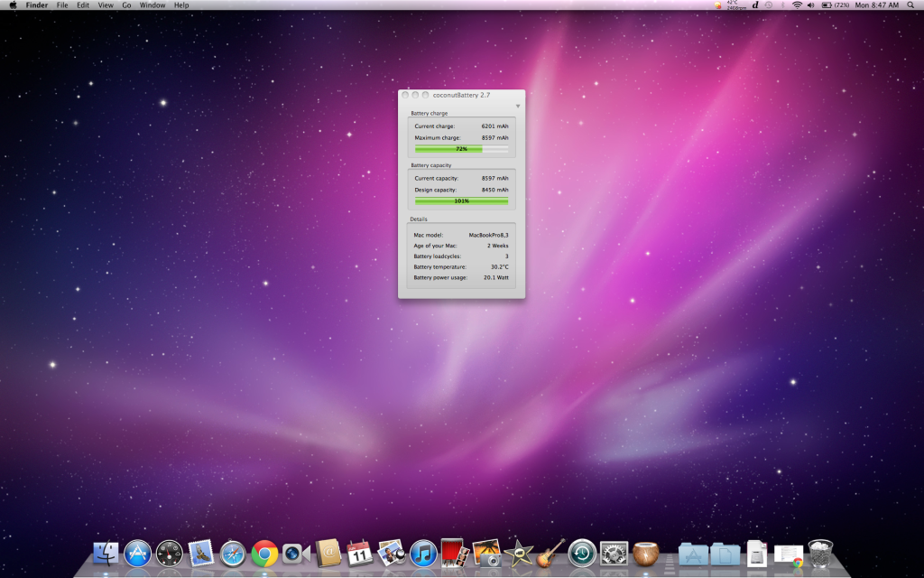The height and width of the screenshot is (578, 924).
Task: Click the minimized Chrome document window in dock
Action: pyautogui.click(x=789, y=555)
